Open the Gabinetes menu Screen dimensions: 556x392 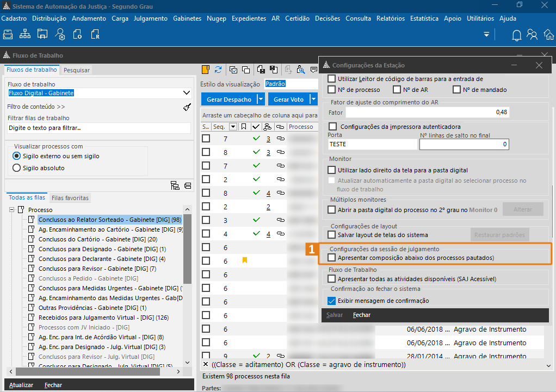coord(187,18)
